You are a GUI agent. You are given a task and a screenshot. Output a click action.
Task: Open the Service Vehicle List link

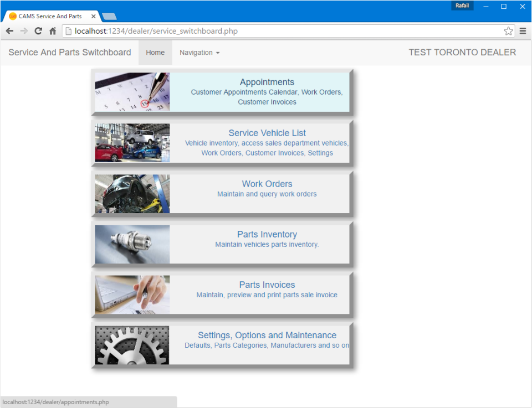267,133
